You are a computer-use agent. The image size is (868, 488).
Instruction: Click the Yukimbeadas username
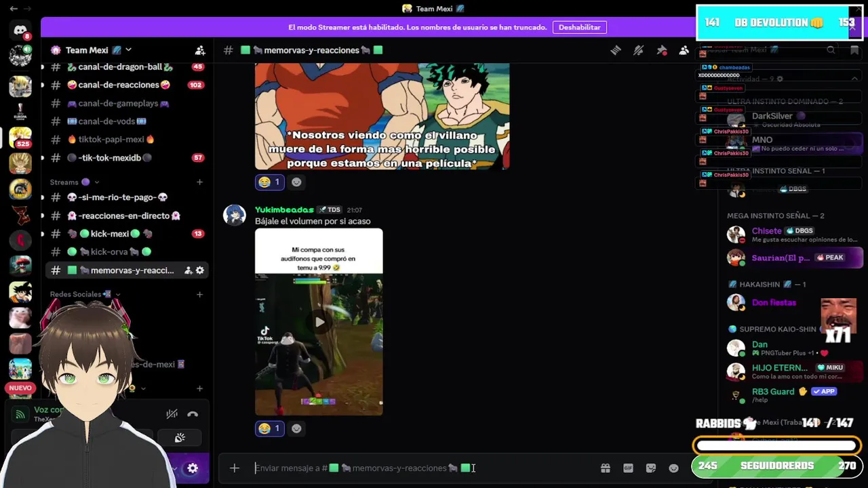click(x=284, y=210)
